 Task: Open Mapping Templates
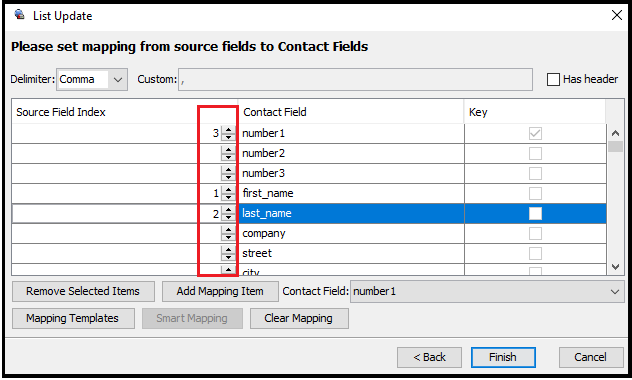point(73,318)
